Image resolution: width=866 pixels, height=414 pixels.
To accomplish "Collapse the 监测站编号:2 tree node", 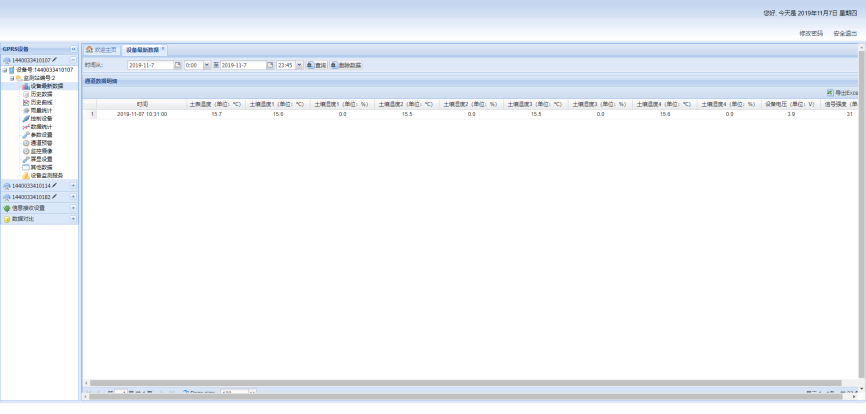I will tap(12, 78).
